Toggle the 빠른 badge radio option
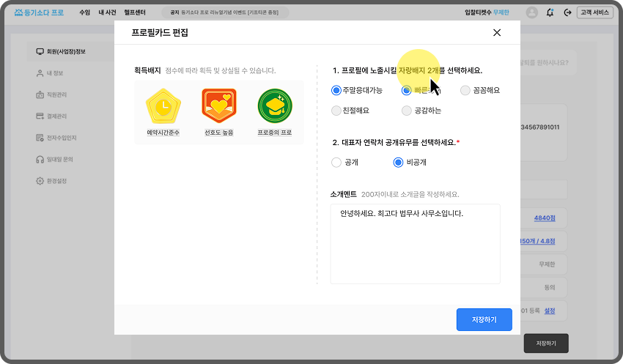Screen dimensions: 623x364 tap(406, 91)
